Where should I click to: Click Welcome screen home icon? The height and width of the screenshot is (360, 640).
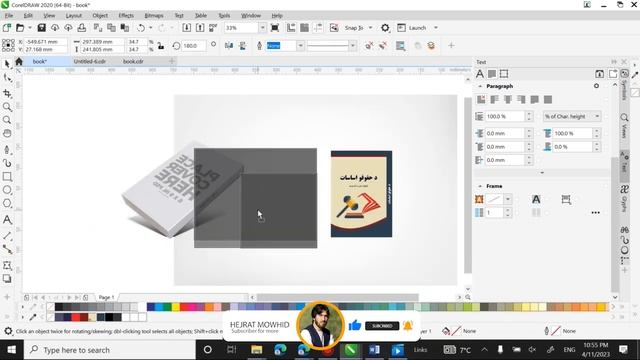point(19,61)
